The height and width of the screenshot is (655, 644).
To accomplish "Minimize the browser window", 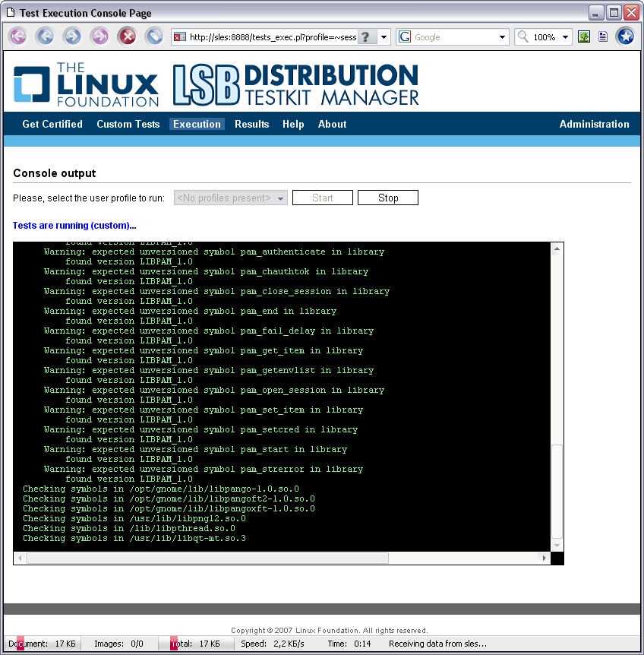I will click(x=595, y=13).
